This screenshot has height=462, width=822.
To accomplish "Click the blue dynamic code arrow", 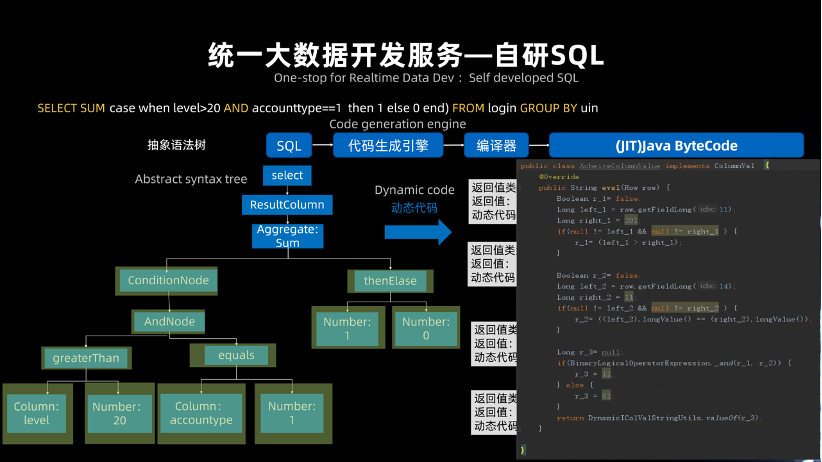I will pos(418,232).
